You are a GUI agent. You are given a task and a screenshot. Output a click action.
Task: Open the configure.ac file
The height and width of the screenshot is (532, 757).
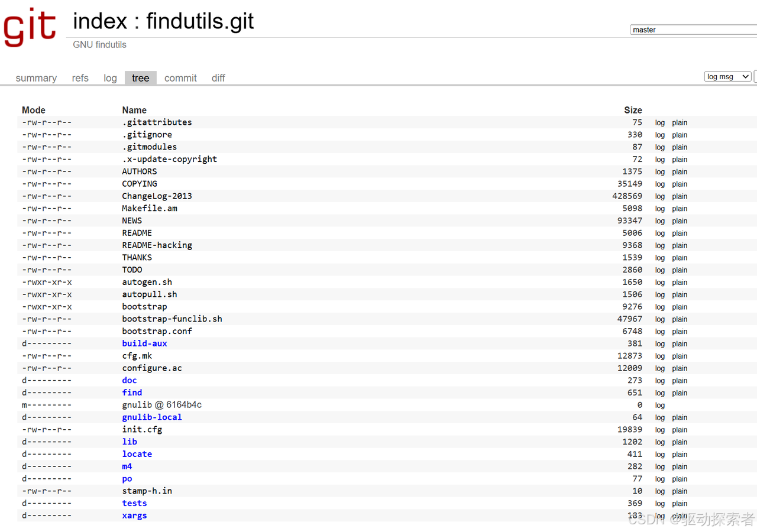[x=152, y=368]
